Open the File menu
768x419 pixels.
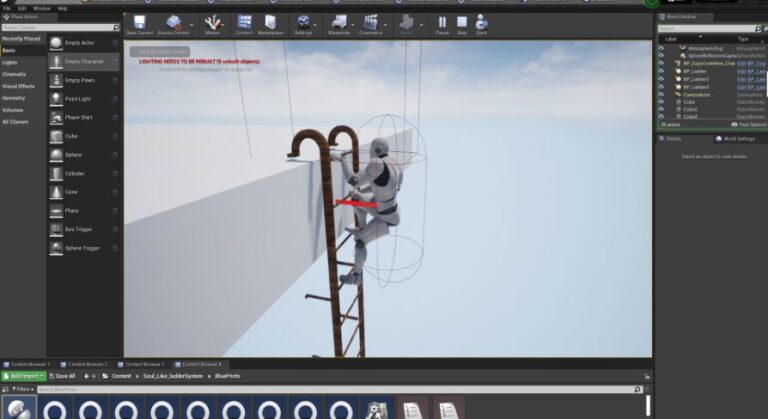tap(6, 8)
